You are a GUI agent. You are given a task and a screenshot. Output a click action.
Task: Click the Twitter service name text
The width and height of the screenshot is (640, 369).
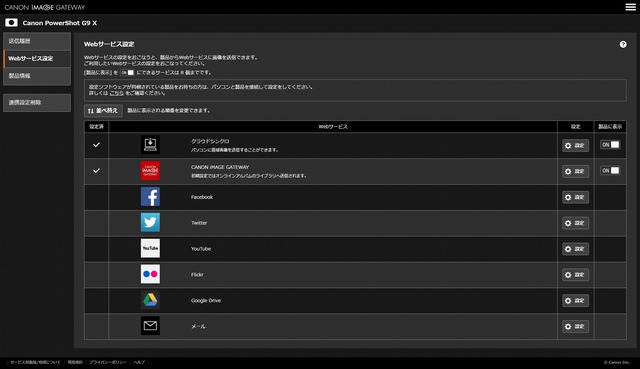pos(199,223)
